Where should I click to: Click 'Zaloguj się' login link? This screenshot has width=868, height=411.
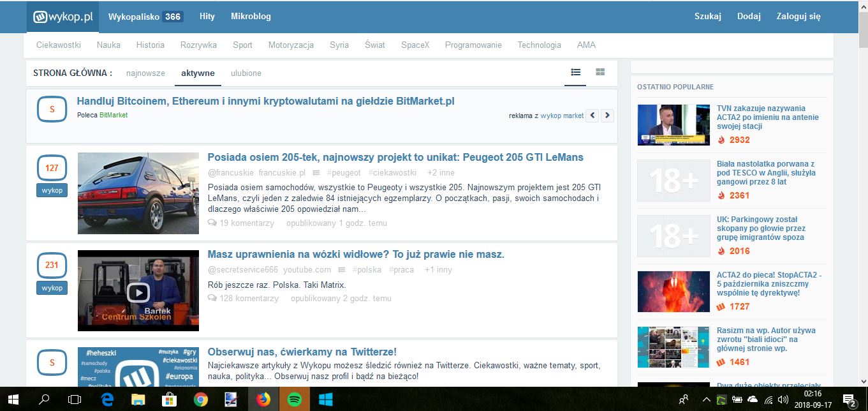(x=798, y=17)
